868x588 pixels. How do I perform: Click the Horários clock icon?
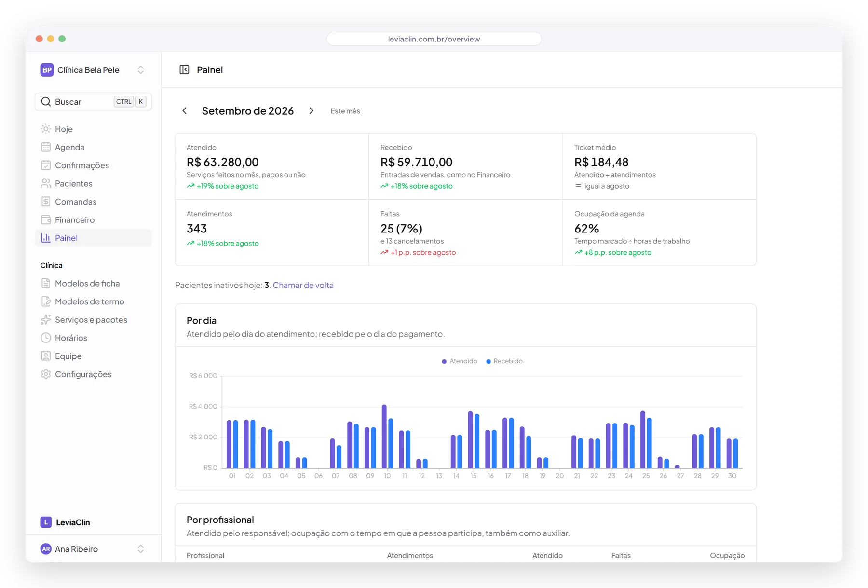point(46,338)
